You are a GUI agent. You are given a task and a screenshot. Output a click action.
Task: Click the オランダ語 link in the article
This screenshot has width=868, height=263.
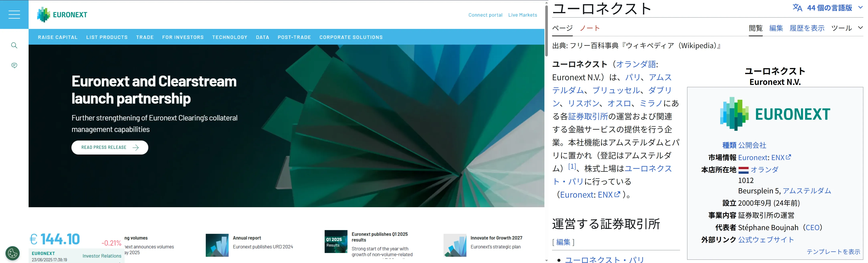point(636,64)
